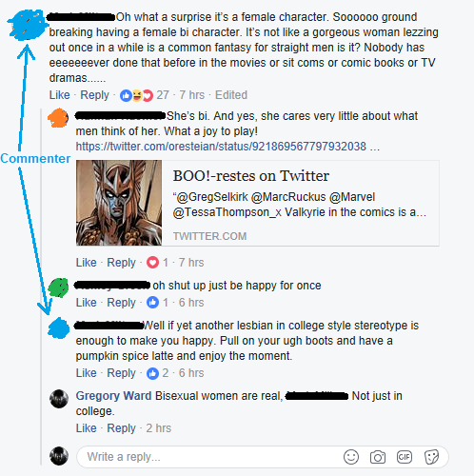Click the heart reaction on the Twitter link comment
474x476 pixels.
point(152,263)
